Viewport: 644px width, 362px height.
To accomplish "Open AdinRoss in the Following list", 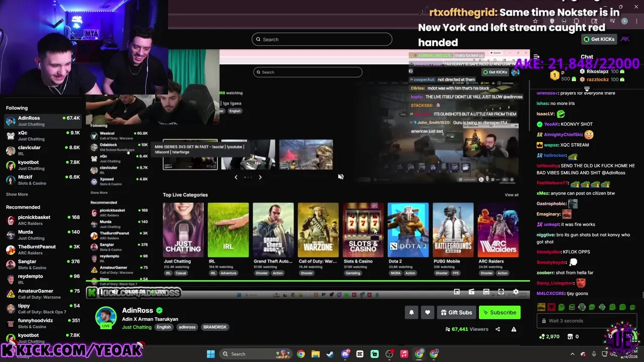I will [43, 121].
